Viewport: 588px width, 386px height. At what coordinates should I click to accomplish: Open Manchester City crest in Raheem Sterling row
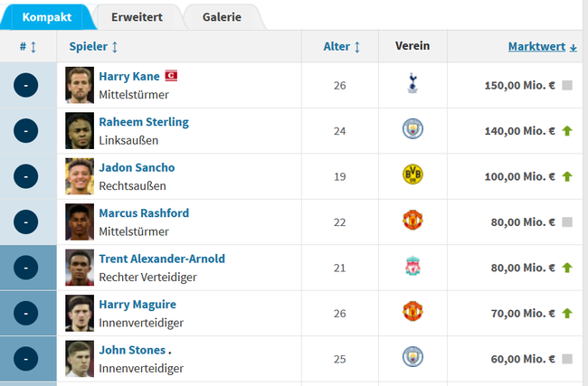[x=413, y=128]
